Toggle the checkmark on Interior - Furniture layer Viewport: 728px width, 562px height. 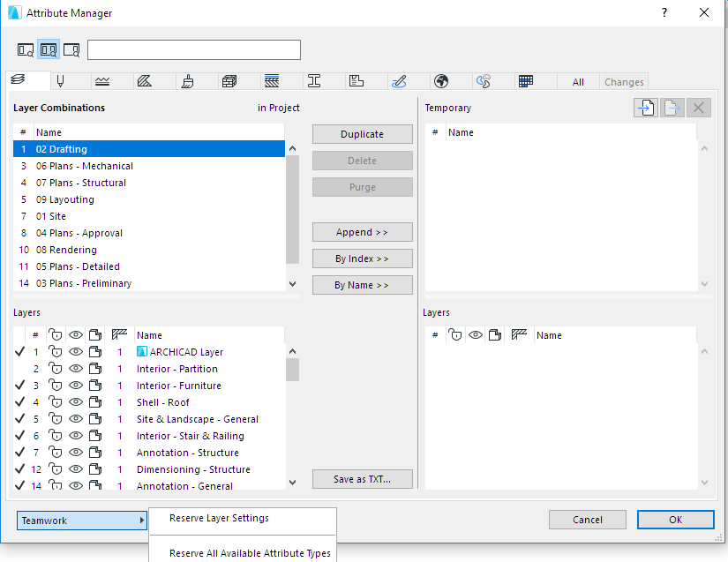pyautogui.click(x=19, y=386)
